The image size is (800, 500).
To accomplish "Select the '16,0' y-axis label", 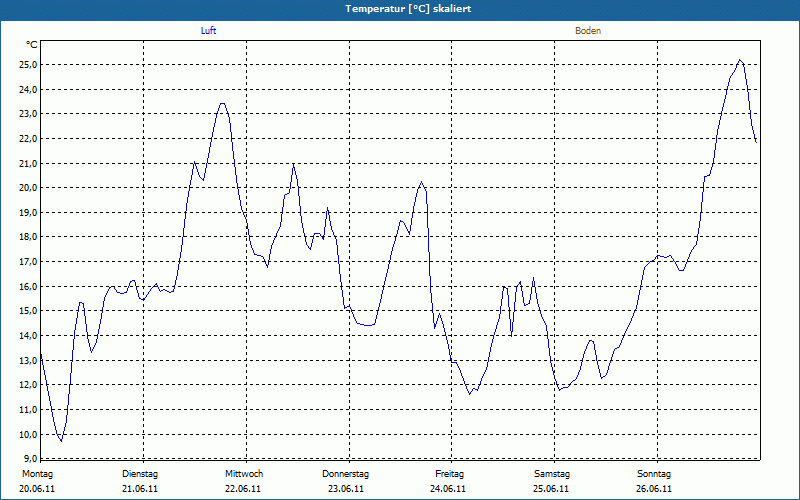I will [x=28, y=287].
